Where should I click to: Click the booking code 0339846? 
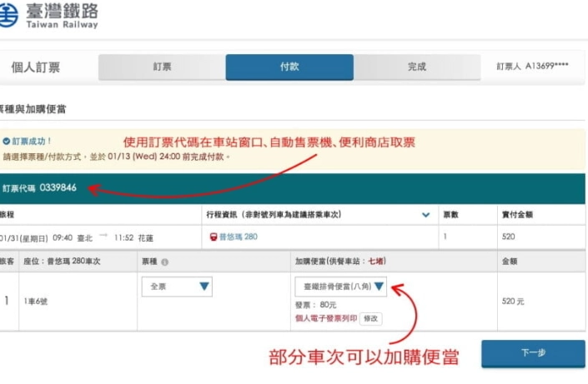point(58,187)
